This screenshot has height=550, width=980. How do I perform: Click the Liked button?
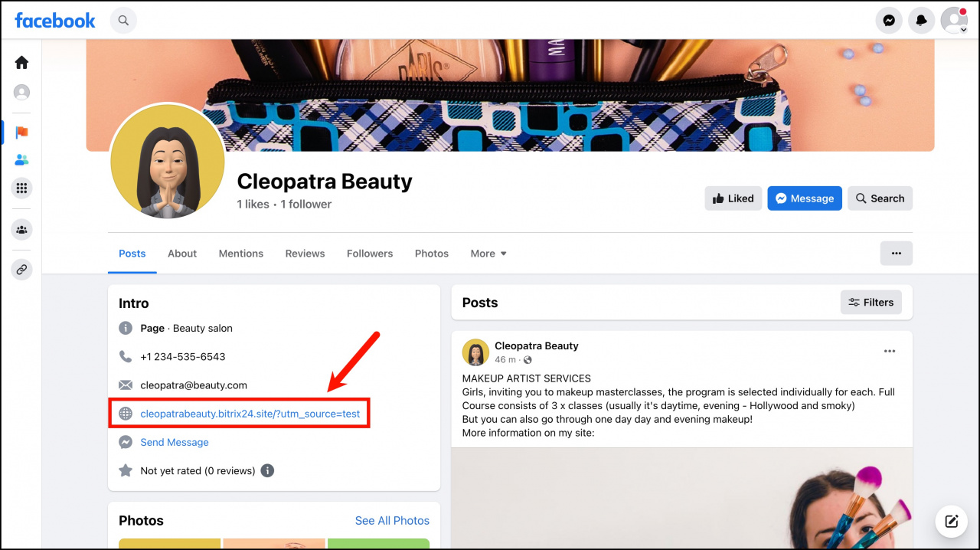click(x=733, y=198)
